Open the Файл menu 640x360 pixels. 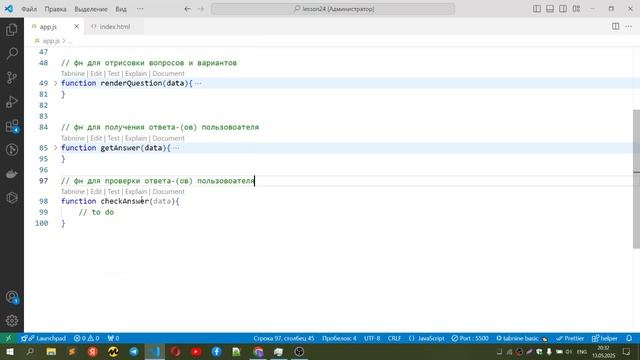pos(29,9)
